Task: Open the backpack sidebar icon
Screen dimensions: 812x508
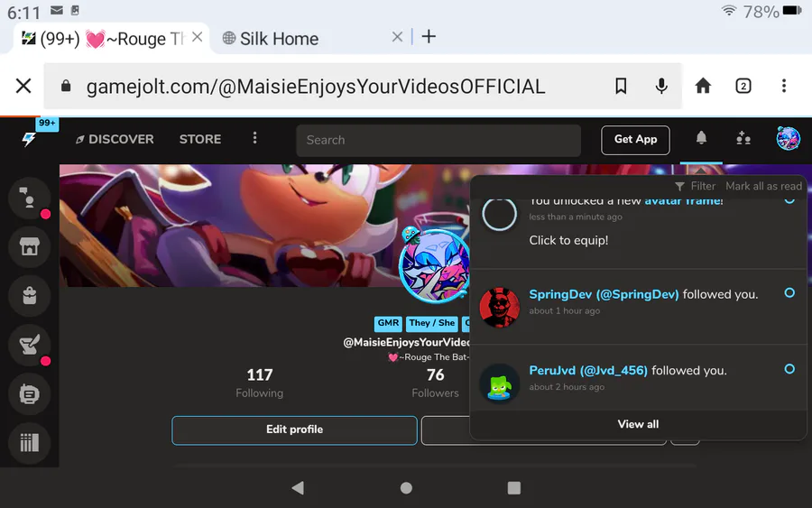Action: 30,296
